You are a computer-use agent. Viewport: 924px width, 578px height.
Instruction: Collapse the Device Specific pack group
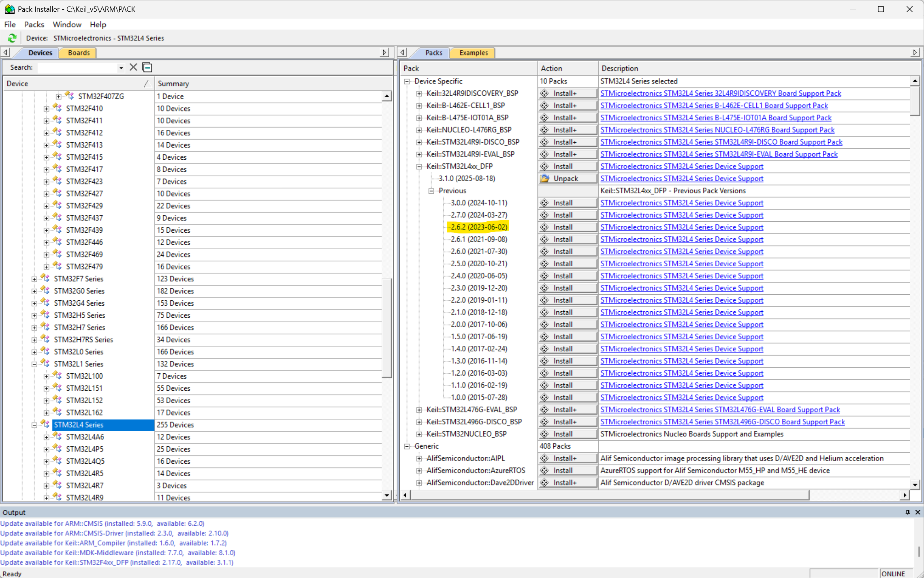pos(407,81)
